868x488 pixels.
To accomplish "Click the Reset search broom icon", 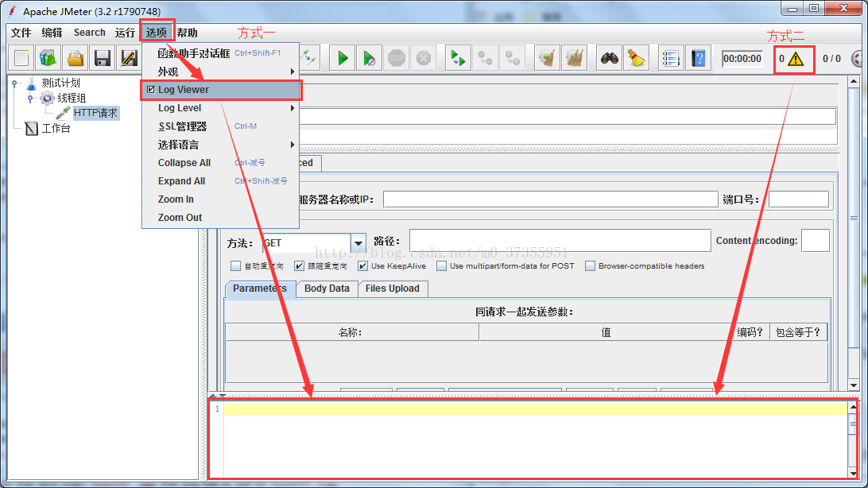I will click(637, 58).
